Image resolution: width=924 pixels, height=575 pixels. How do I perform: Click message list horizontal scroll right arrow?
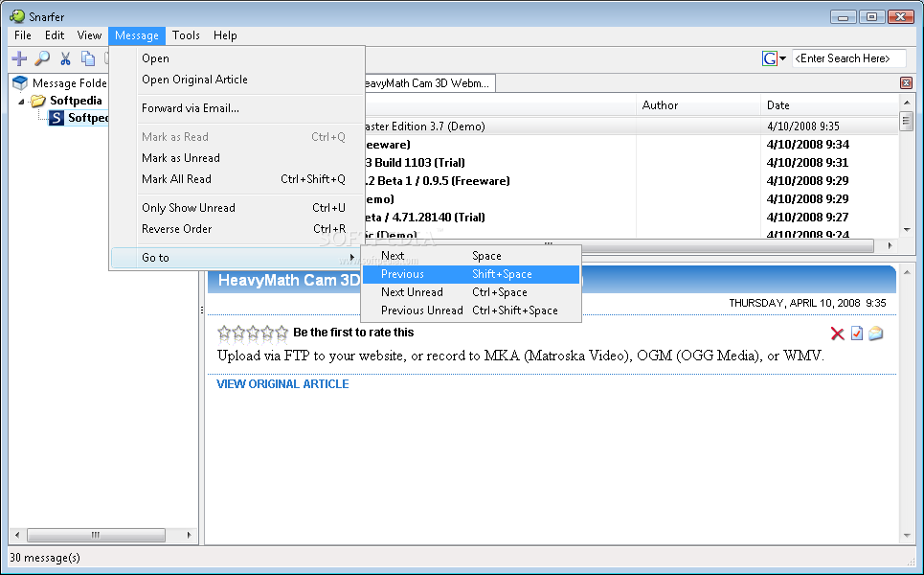click(890, 245)
